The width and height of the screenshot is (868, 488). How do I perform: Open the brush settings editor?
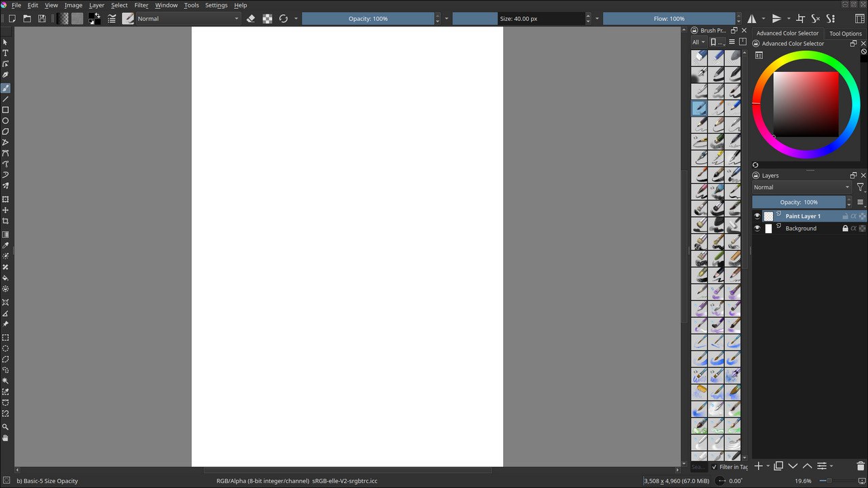tap(112, 19)
